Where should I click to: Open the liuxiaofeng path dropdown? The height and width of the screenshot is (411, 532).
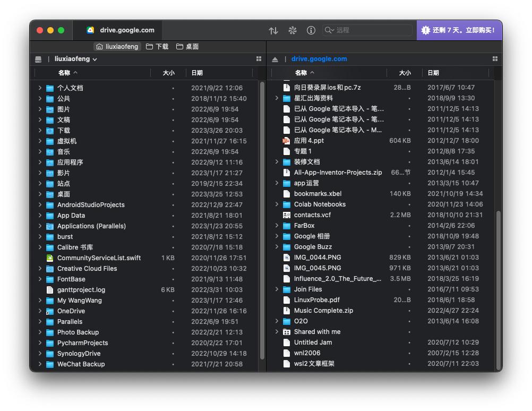[x=76, y=59]
